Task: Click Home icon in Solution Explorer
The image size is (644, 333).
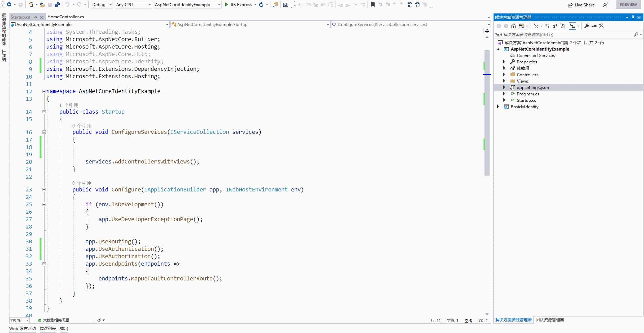Action: tap(513, 26)
